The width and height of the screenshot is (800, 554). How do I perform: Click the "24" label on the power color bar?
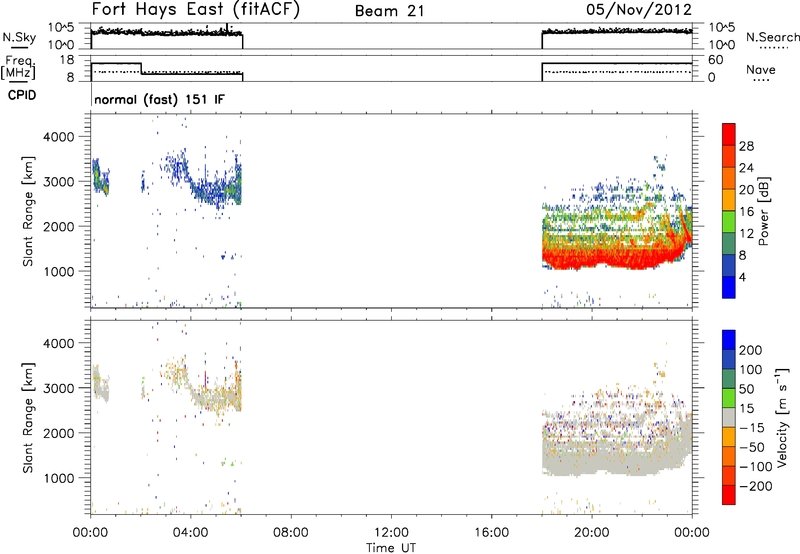pyautogui.click(x=746, y=168)
